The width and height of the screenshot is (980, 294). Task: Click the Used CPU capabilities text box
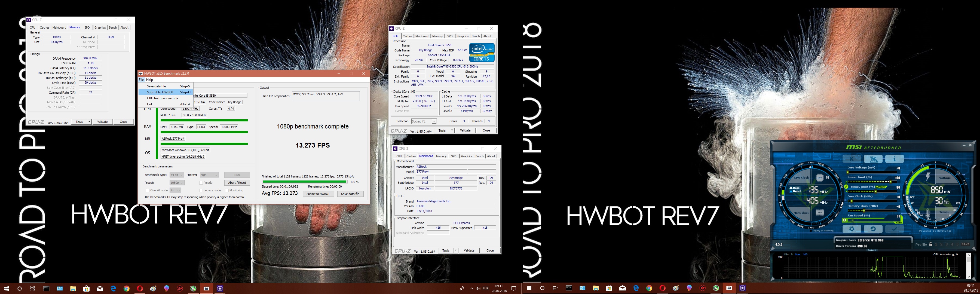point(326,96)
